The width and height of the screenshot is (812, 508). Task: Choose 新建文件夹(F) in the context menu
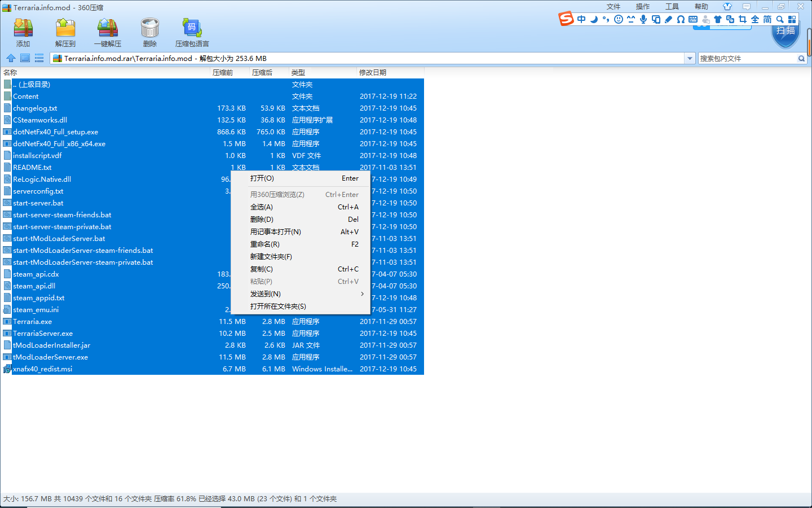(x=301, y=257)
